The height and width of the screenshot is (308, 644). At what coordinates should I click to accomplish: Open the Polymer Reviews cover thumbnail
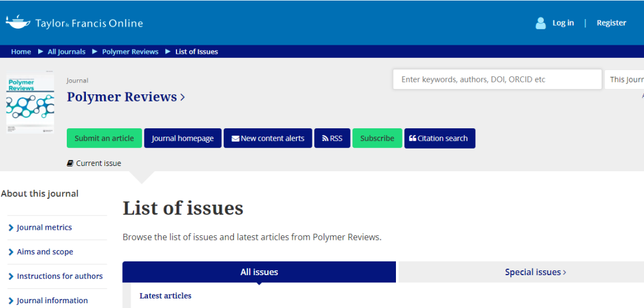point(30,103)
